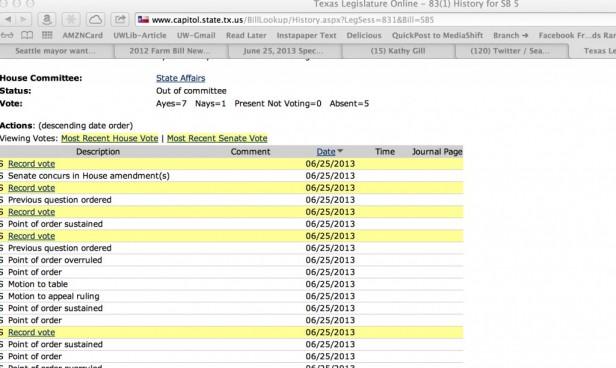
Task: Click QuickPost to MediaShift bookmark
Action: coord(437,35)
